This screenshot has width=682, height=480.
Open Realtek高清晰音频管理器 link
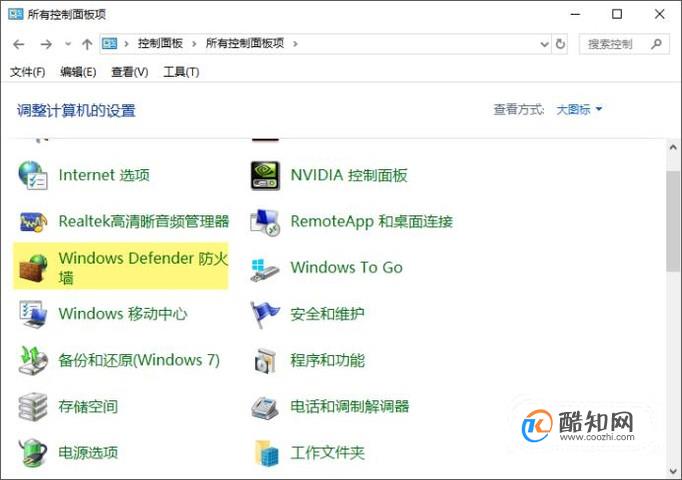pyautogui.click(x=144, y=221)
